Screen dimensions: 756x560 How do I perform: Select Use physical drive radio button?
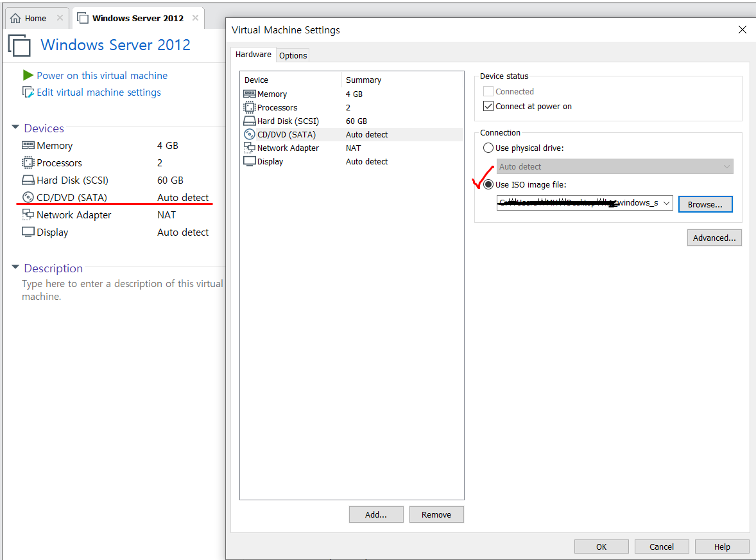488,148
